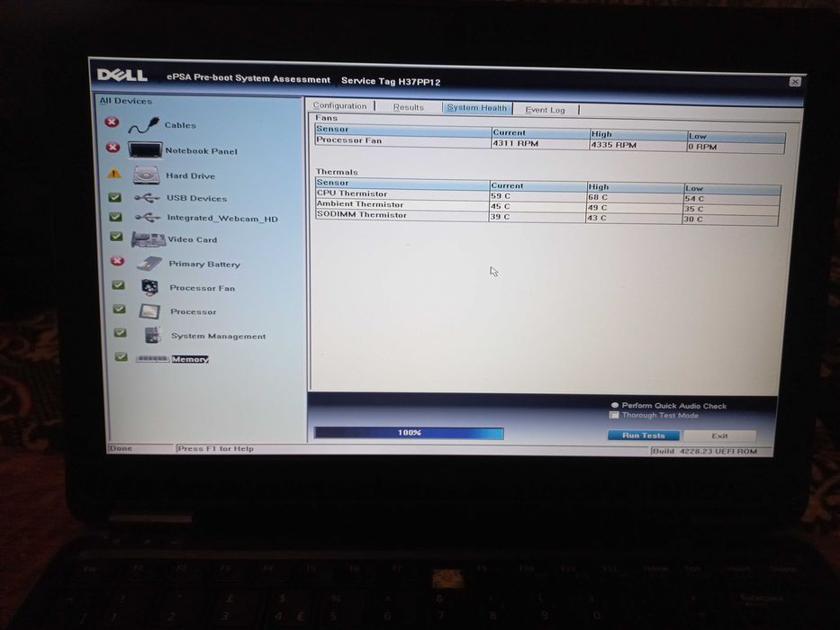Select the Primary Battery icon
Image resolution: width=840 pixels, height=630 pixels.
(x=149, y=263)
